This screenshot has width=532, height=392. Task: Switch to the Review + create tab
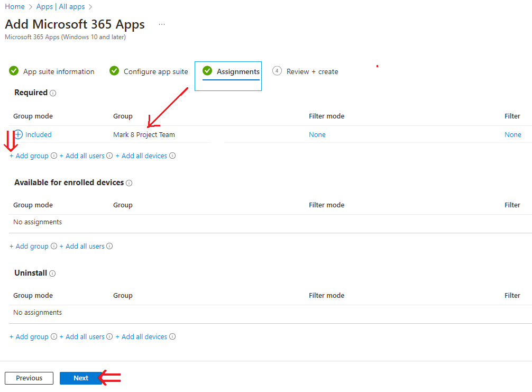(312, 71)
